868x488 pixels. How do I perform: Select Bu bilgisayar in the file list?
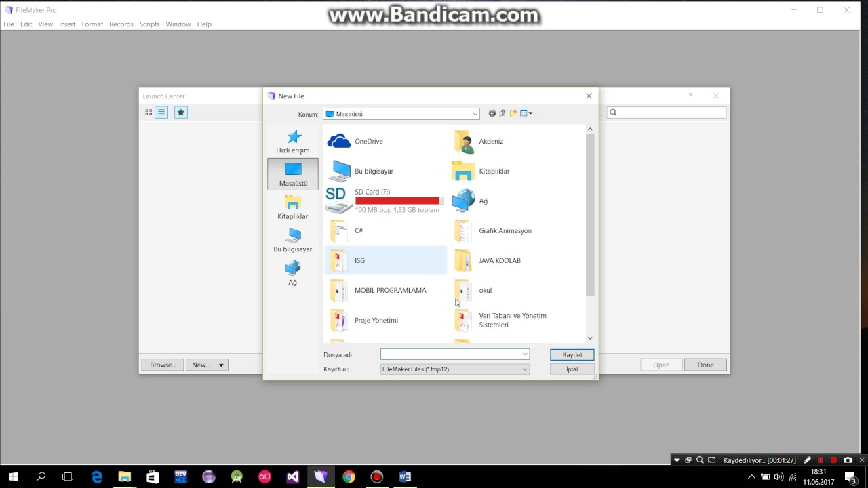tap(385, 171)
